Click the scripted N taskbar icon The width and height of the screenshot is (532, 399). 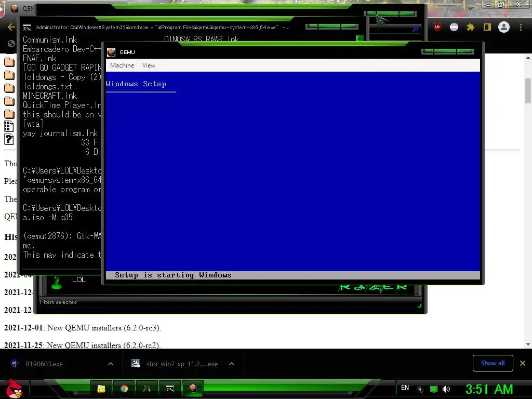click(147, 389)
